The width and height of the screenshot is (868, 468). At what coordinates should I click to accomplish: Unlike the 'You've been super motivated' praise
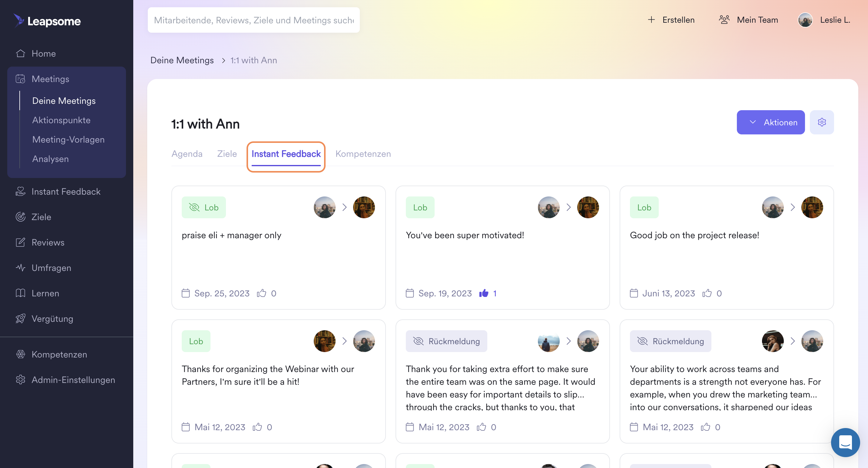(x=484, y=293)
